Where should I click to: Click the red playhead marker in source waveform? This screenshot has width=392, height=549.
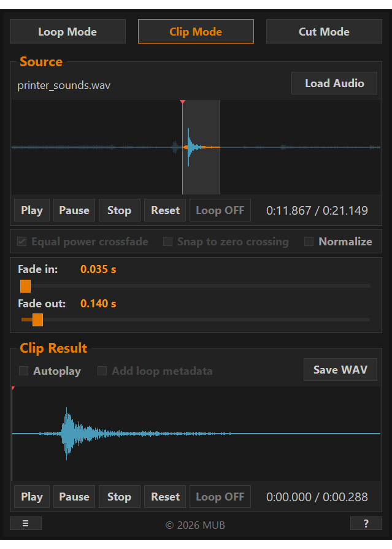coord(183,102)
